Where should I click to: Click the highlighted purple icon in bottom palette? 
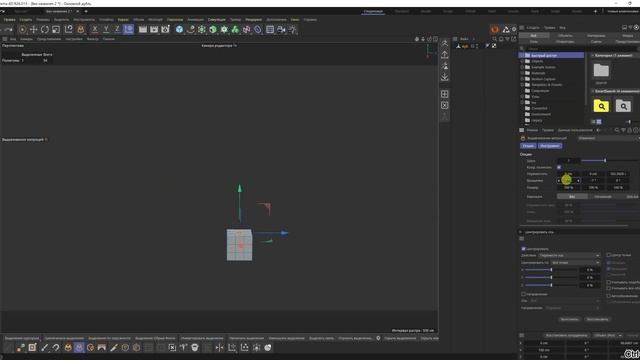79,348
